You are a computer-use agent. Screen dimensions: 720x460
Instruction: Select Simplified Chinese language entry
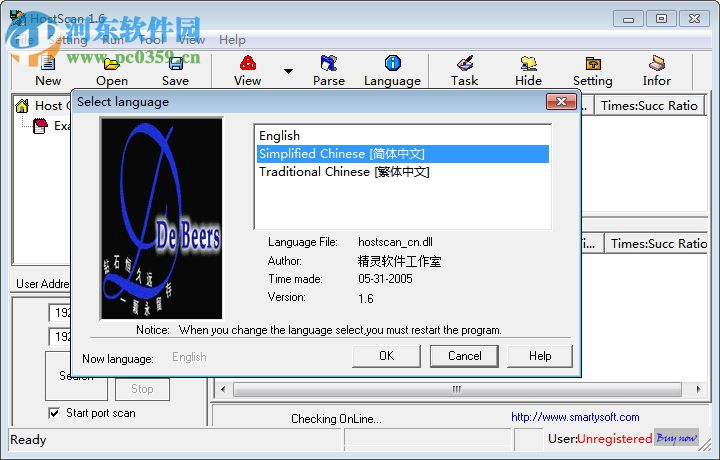coord(403,153)
